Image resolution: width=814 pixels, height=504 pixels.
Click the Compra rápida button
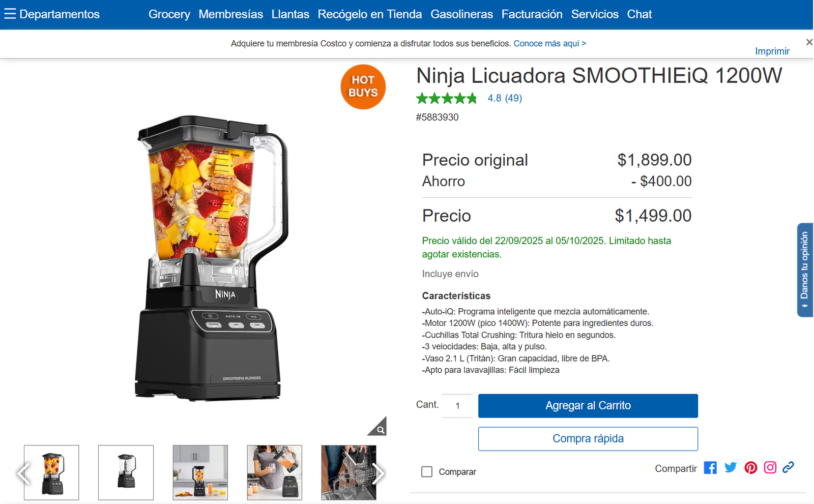588,439
